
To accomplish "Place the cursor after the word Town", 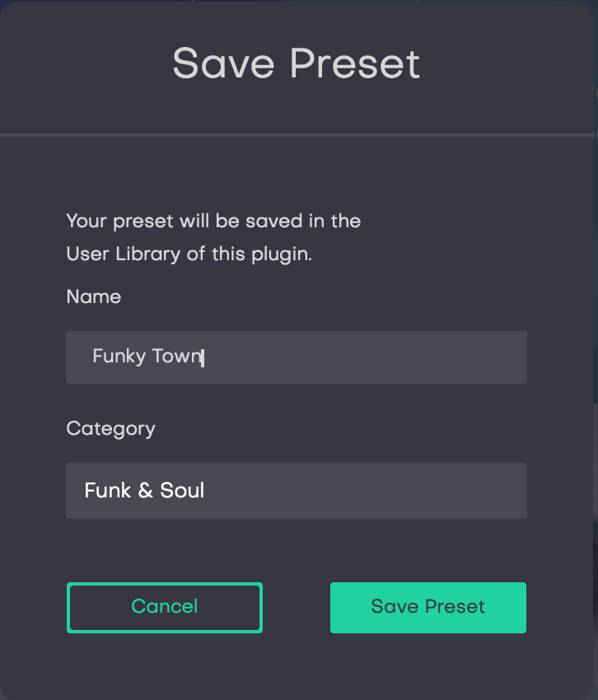I will point(203,357).
